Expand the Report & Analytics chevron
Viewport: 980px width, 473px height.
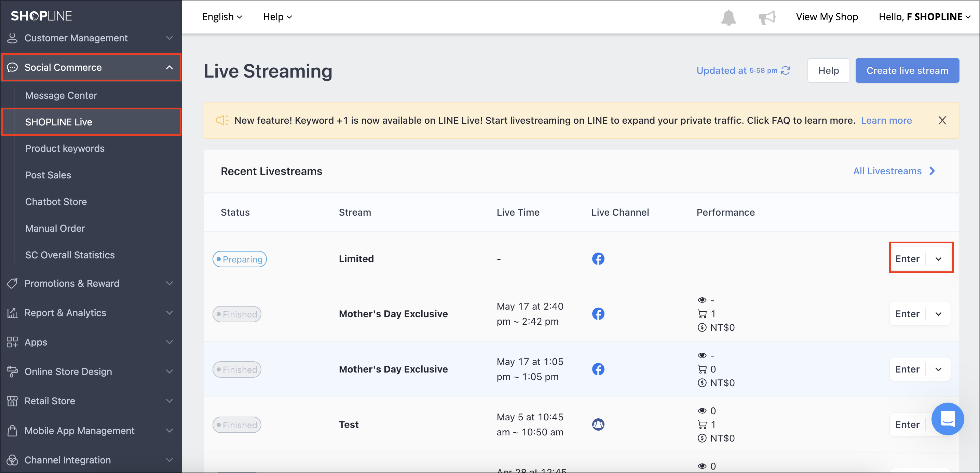(169, 313)
